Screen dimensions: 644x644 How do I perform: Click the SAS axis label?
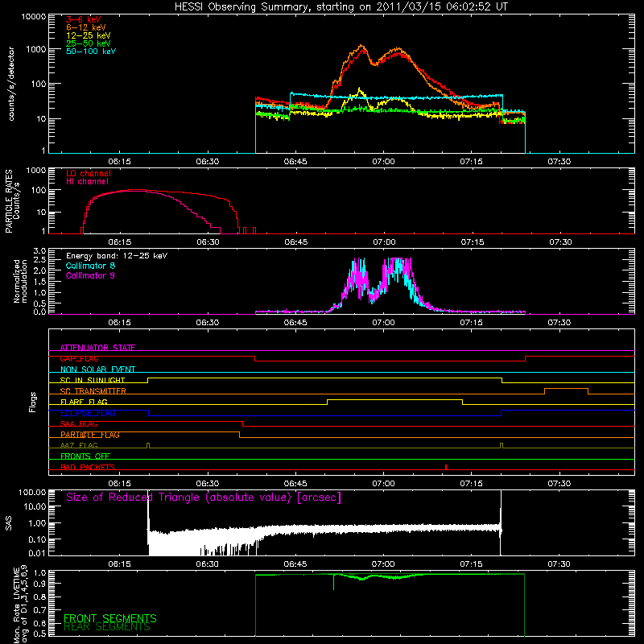click(8, 523)
